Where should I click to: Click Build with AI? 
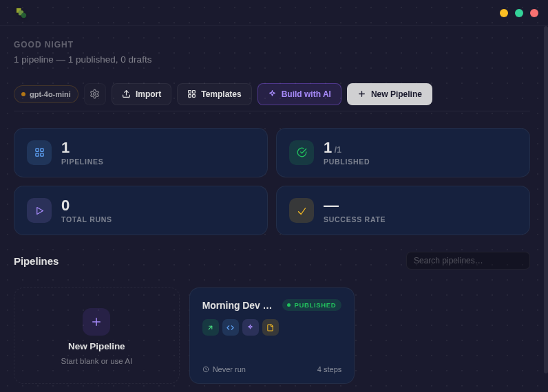[x=299, y=94]
